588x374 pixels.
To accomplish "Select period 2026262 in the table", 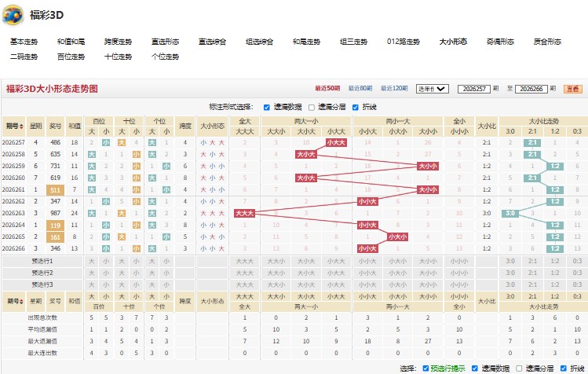I will [13, 202].
